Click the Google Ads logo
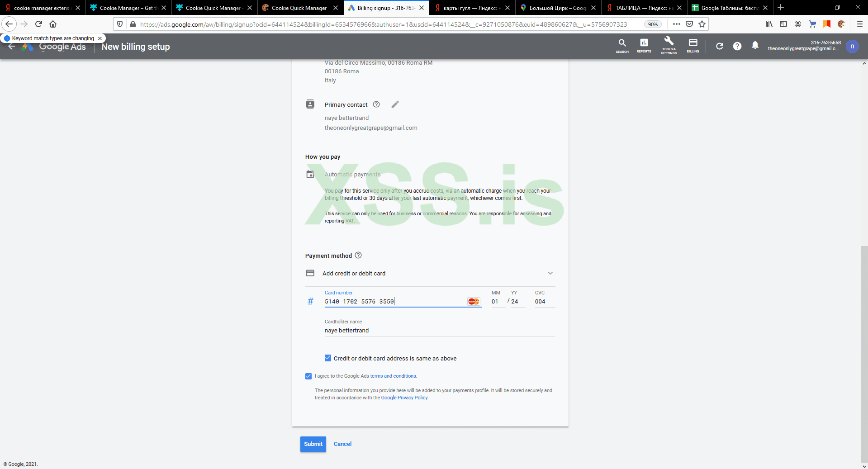Image resolution: width=868 pixels, height=469 pixels. (x=54, y=47)
